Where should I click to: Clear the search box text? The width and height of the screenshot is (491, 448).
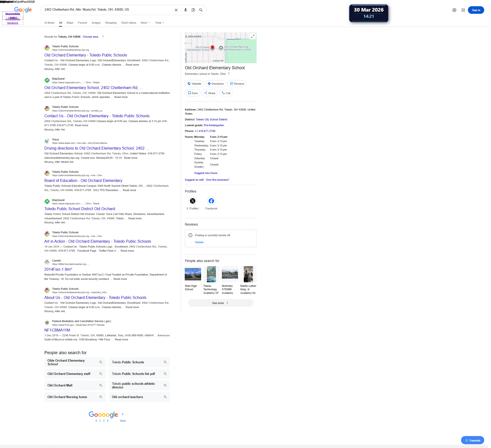tap(176, 10)
